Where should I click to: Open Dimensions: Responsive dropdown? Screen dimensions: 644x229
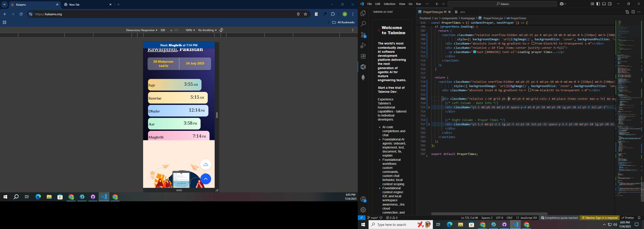142,30
